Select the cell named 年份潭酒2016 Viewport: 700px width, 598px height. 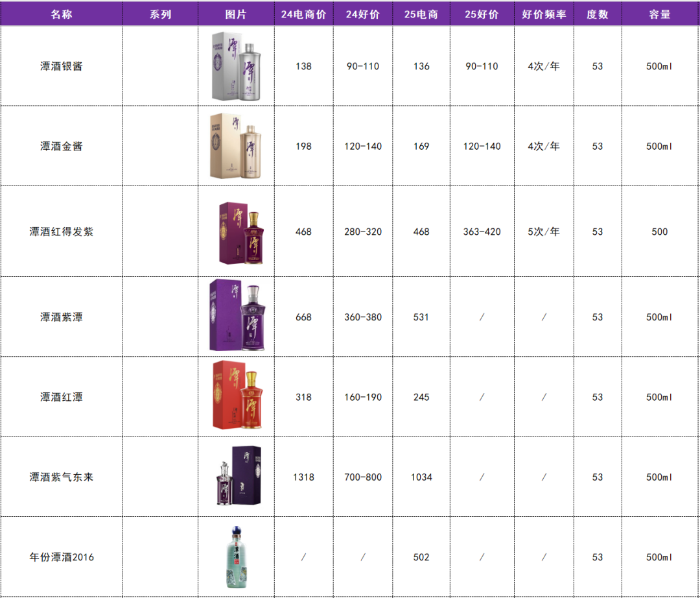click(62, 557)
